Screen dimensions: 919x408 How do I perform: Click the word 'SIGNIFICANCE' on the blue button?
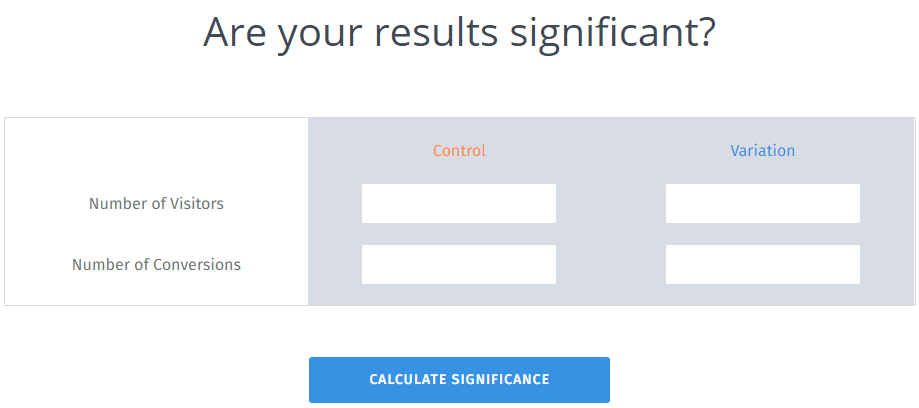pos(500,380)
